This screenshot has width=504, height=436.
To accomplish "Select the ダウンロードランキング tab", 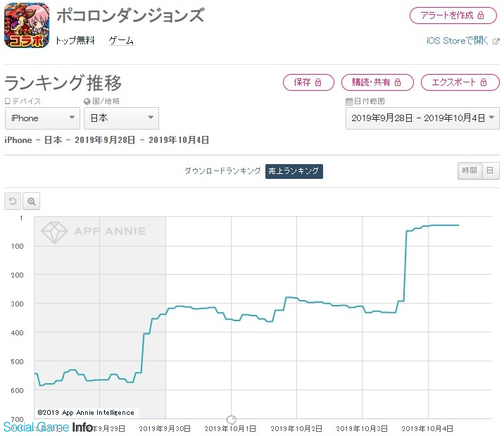I will pos(222,171).
